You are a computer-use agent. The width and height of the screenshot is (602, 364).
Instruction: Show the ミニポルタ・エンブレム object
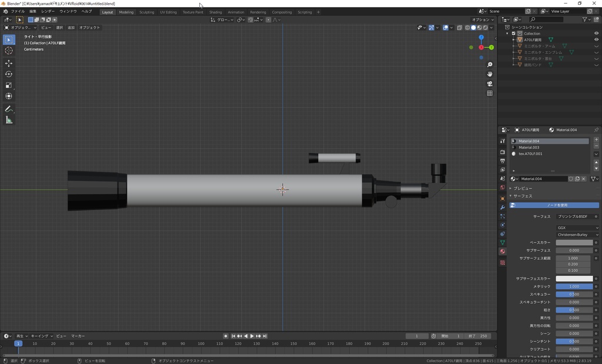(596, 52)
